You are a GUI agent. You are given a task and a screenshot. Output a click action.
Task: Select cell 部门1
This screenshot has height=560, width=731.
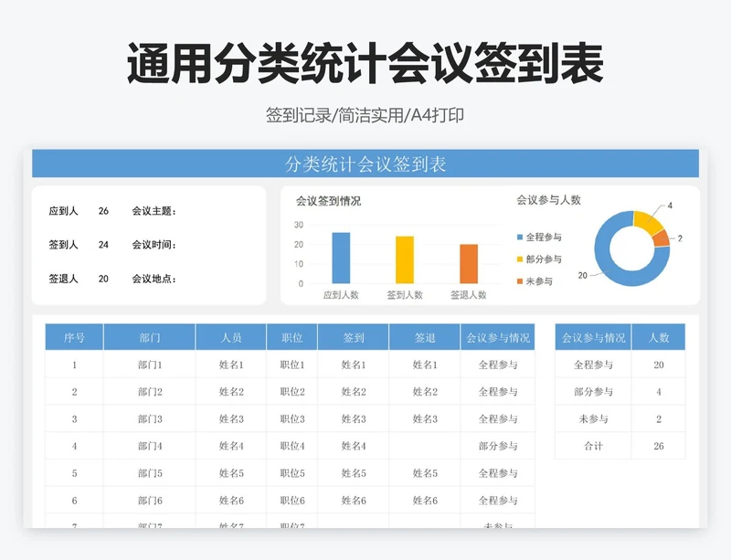coord(150,365)
